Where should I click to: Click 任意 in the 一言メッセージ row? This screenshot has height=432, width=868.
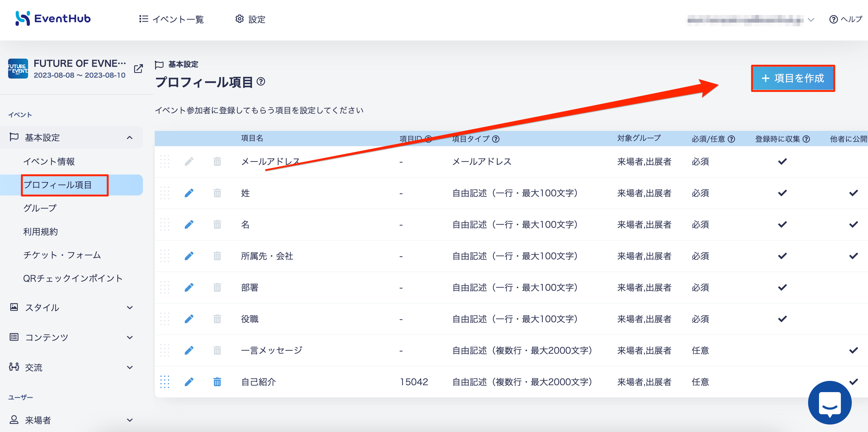pos(700,351)
